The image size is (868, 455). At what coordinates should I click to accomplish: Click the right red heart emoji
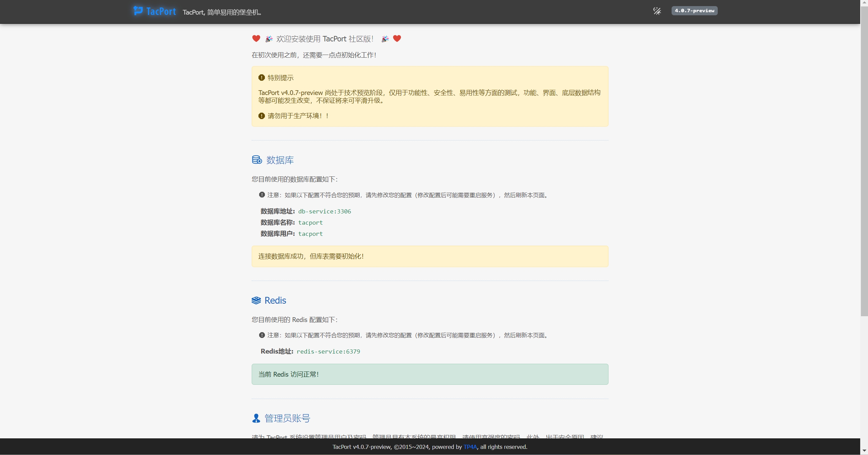397,39
